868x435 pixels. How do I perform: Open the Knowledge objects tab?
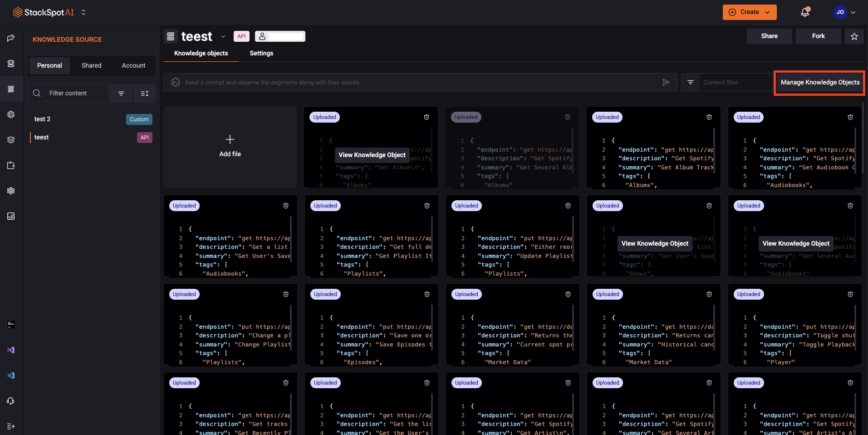pos(201,53)
